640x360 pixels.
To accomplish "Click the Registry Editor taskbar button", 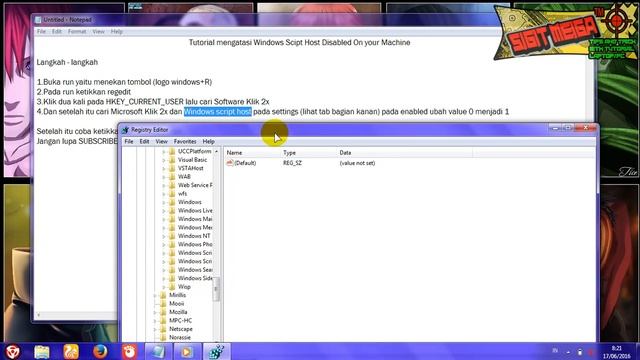I will 216,351.
